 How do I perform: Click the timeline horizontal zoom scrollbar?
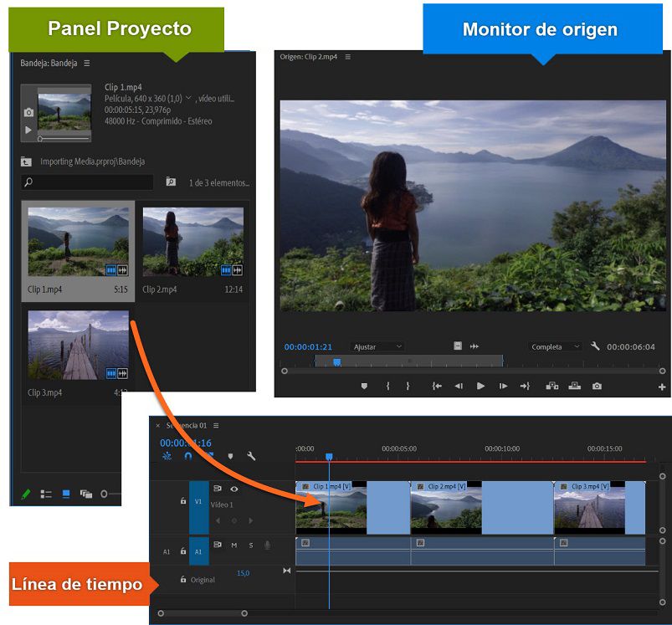click(203, 613)
